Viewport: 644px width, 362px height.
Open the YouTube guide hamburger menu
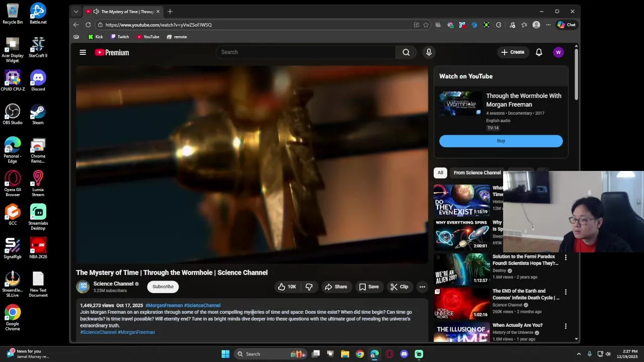[x=83, y=52]
